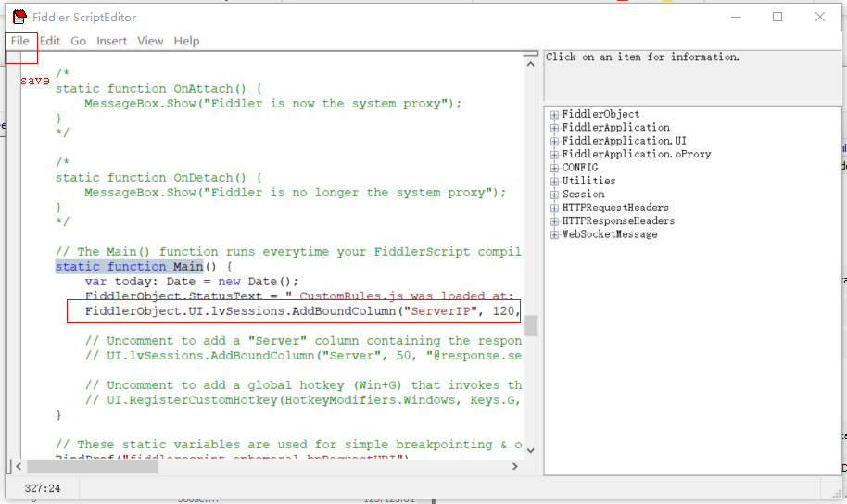The image size is (847, 504).
Task: Expand the FiddlerApplication tree node
Action: 554,128
